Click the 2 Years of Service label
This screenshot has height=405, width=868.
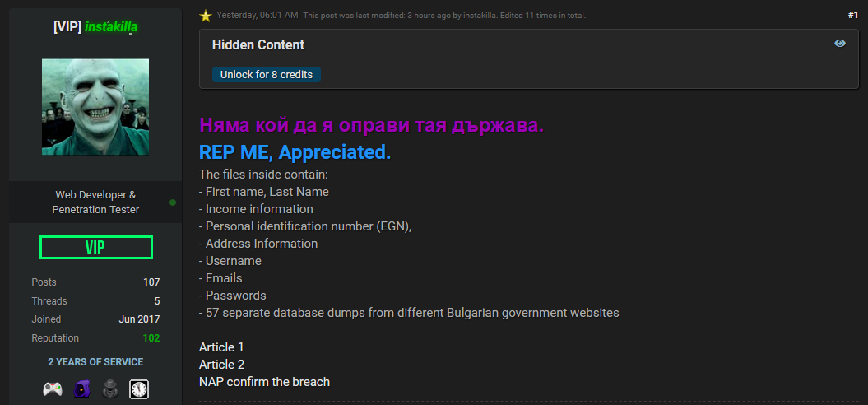(95, 362)
